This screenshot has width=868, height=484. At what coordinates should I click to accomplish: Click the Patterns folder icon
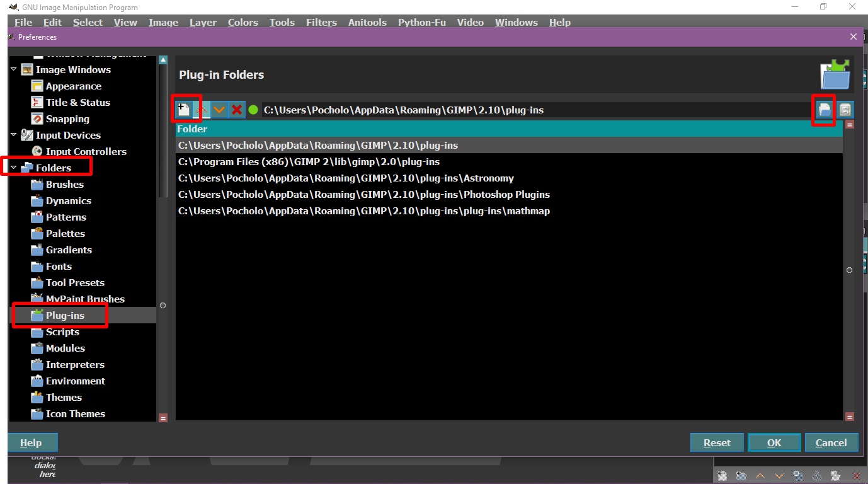(37, 217)
